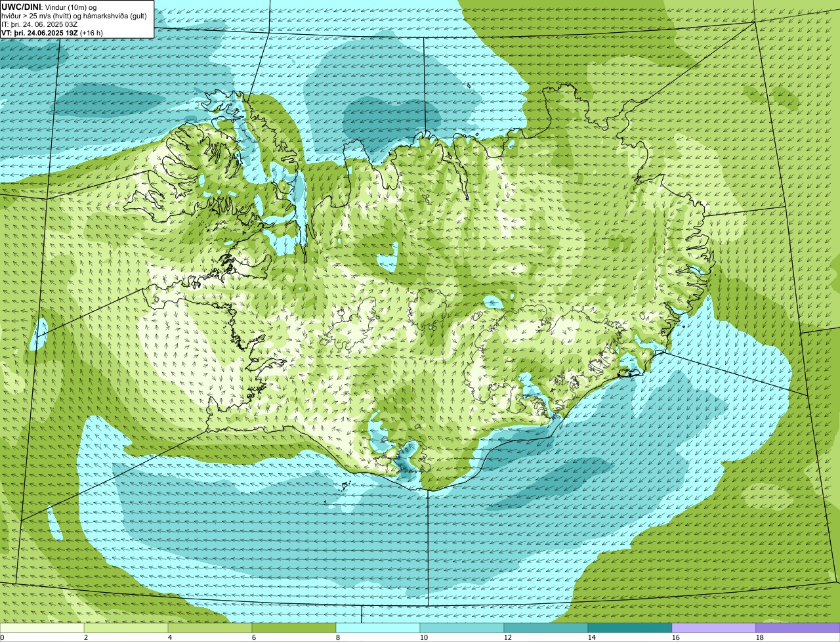Select the 8–10 m/s light cyan legend band
The width and height of the screenshot is (840, 642).
tap(378, 628)
